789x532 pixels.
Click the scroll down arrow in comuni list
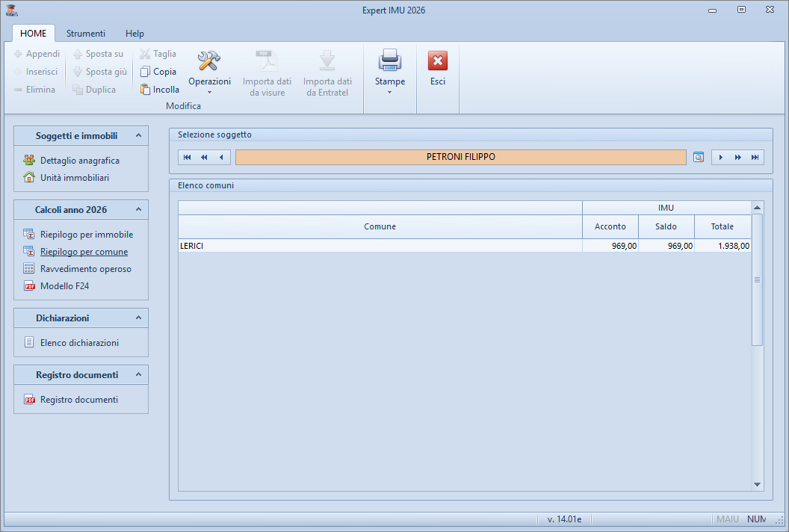pyautogui.click(x=757, y=484)
